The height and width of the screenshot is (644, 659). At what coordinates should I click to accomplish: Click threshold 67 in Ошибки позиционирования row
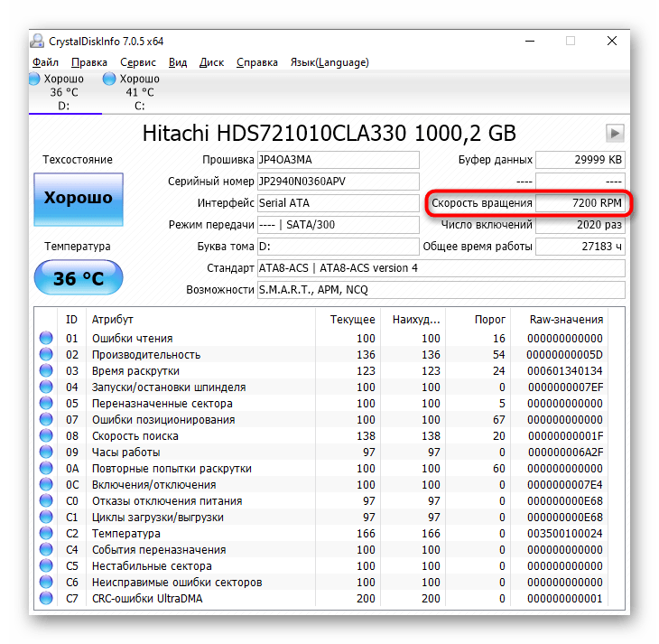coord(499,420)
